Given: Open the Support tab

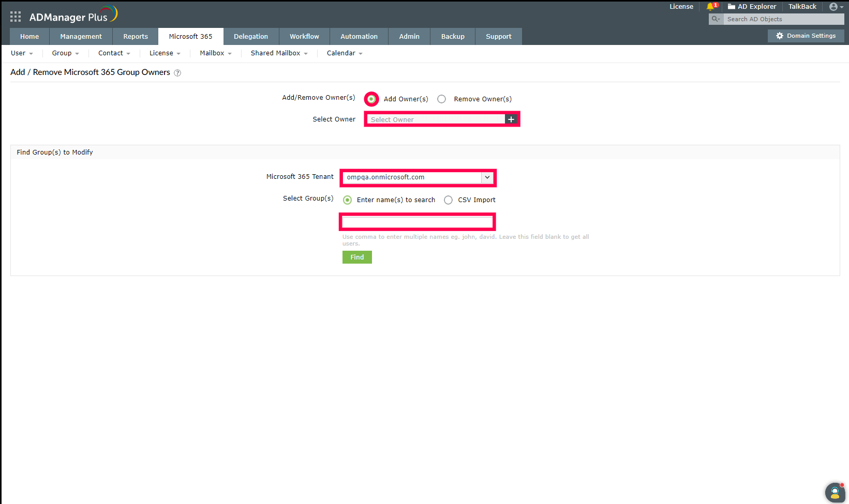Looking at the screenshot, I should [499, 36].
